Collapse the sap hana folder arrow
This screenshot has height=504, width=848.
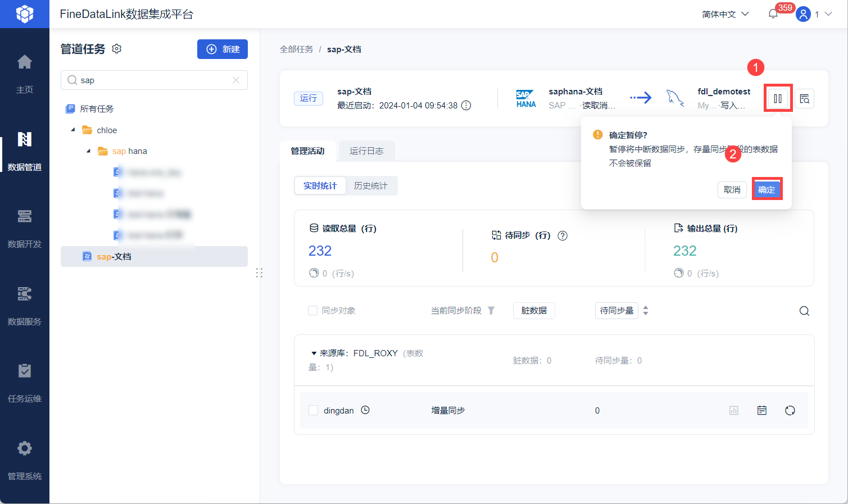88,151
